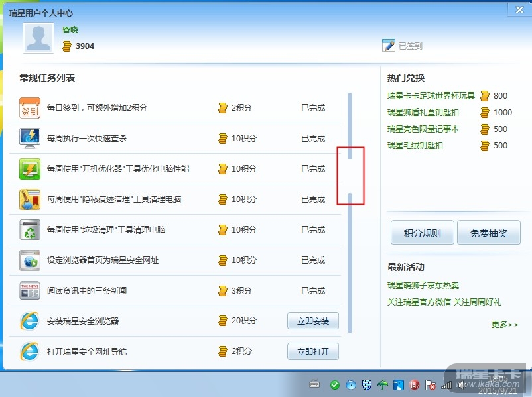Click the coin icon on the 安装瑞星安全浏览器 row
Image resolution: width=532 pixels, height=397 pixels.
click(223, 321)
